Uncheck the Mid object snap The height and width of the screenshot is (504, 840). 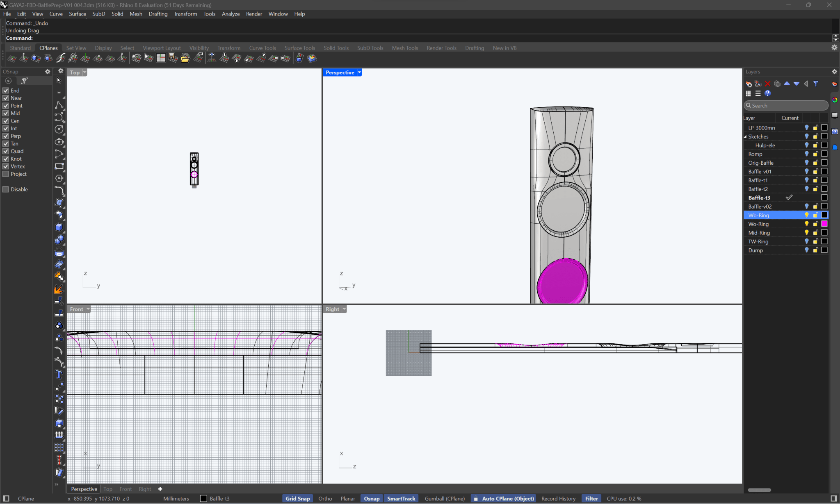pyautogui.click(x=6, y=113)
